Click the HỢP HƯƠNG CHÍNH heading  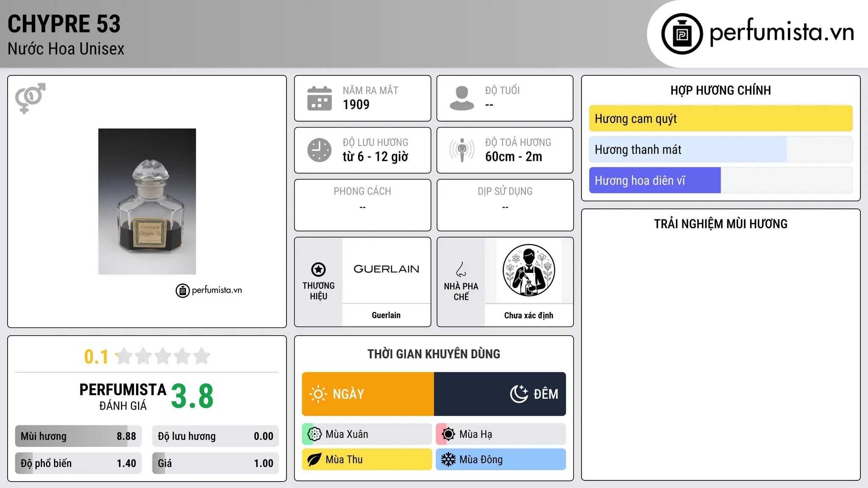[x=721, y=91]
